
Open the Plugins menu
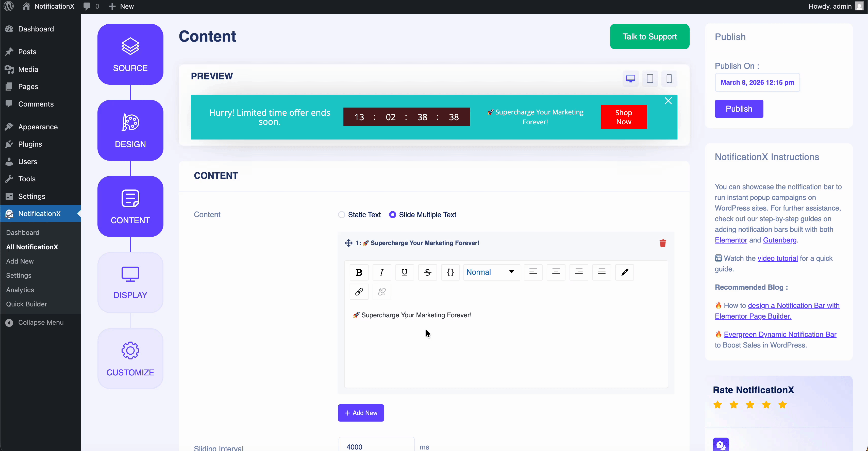point(30,144)
